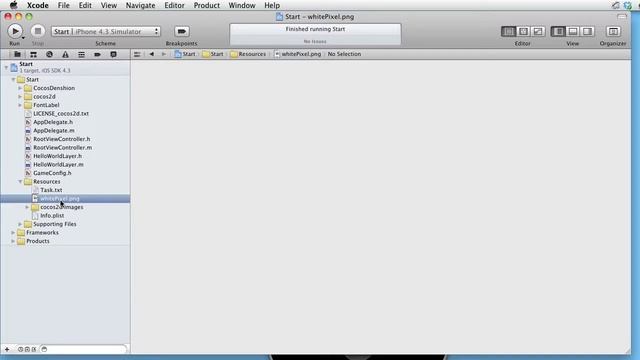Open the Navigate menu
Image resolution: width=640 pixels, height=360 pixels.
[140, 5]
